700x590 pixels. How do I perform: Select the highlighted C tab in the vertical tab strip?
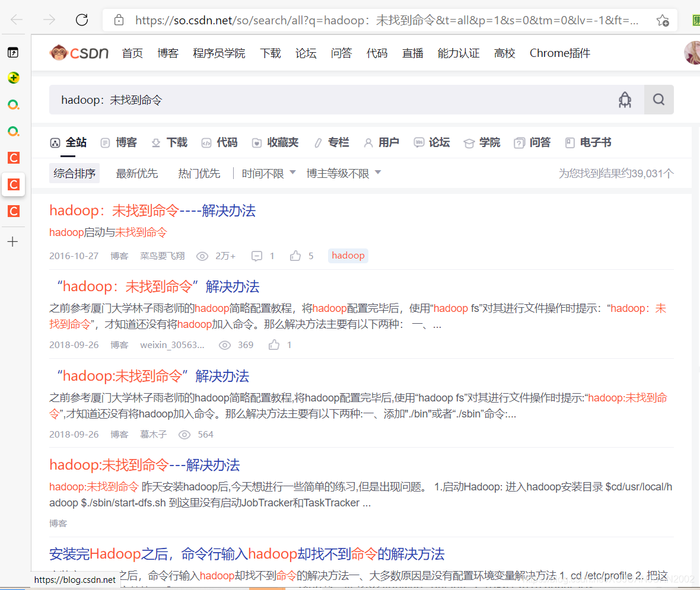coord(13,184)
